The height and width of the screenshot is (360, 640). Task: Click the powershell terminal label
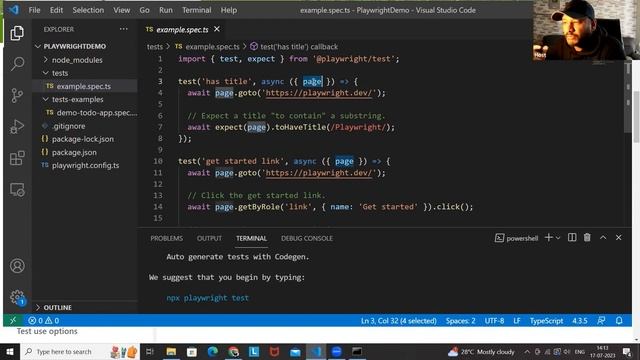(x=516, y=238)
